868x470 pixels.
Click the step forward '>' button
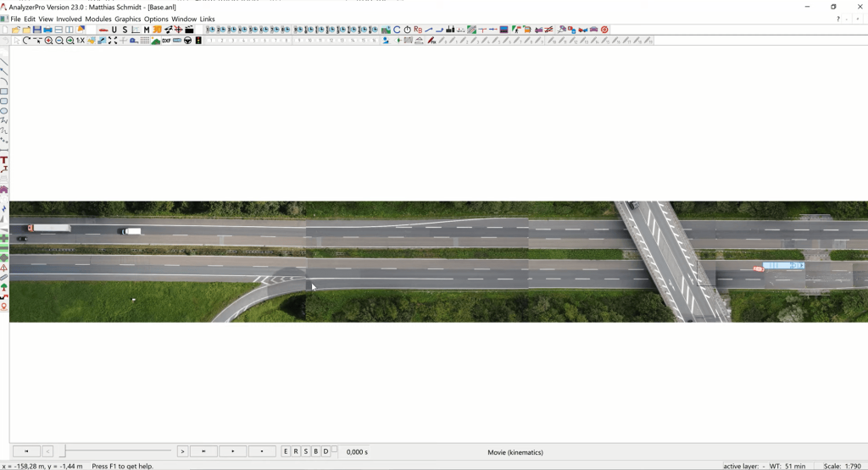click(x=182, y=451)
